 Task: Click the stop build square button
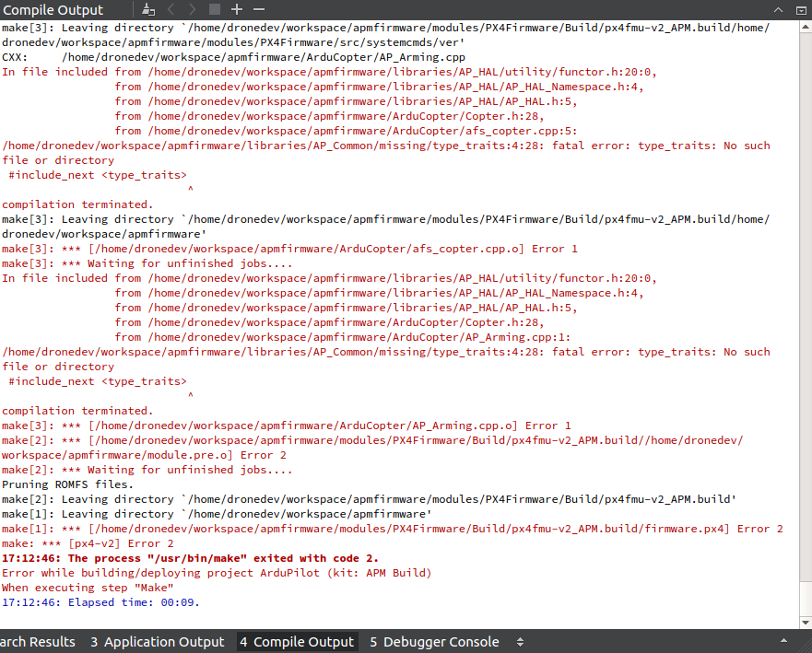[215, 9]
